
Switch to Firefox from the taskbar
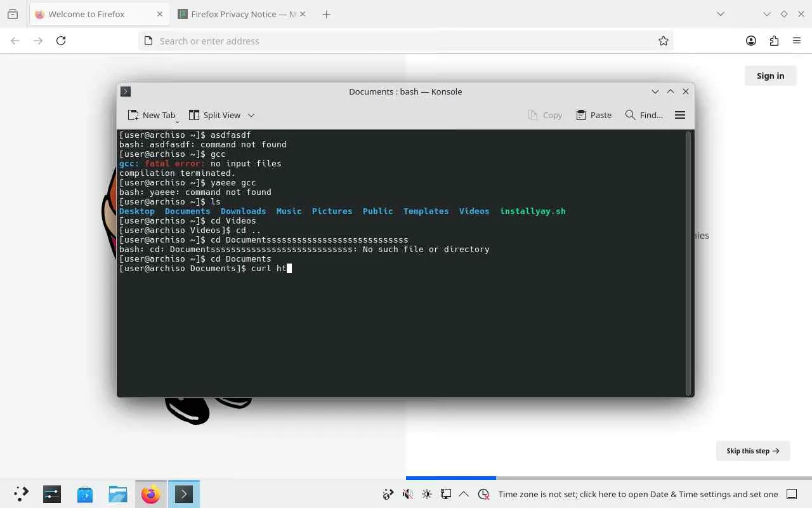click(x=151, y=494)
